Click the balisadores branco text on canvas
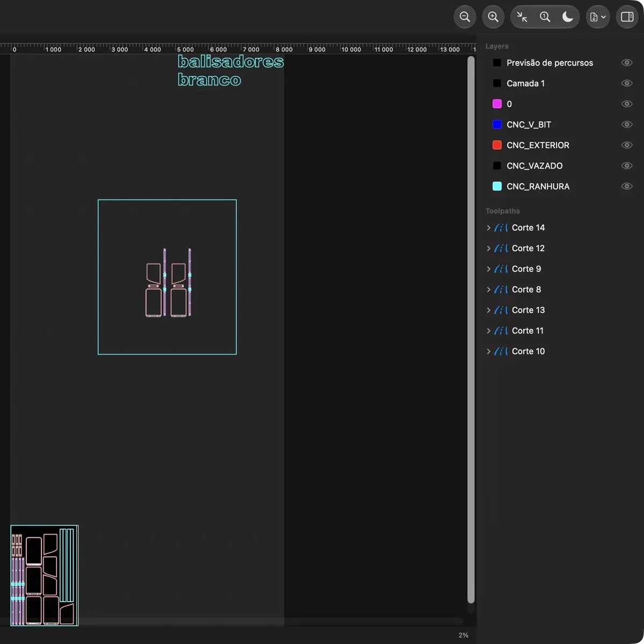 [231, 70]
